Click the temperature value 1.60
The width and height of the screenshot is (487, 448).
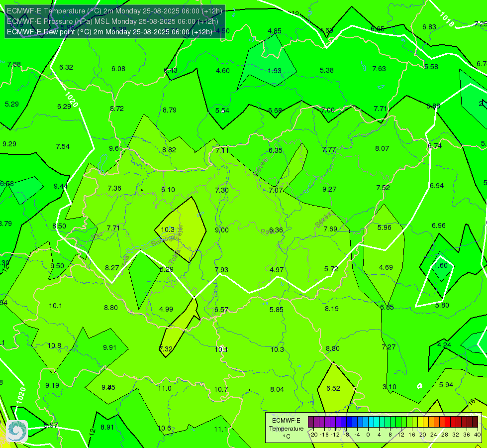(x=441, y=265)
